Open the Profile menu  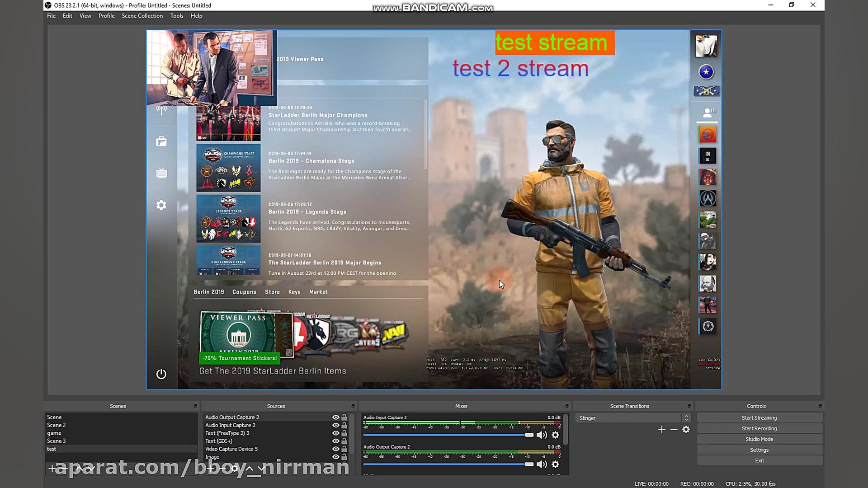pos(106,16)
